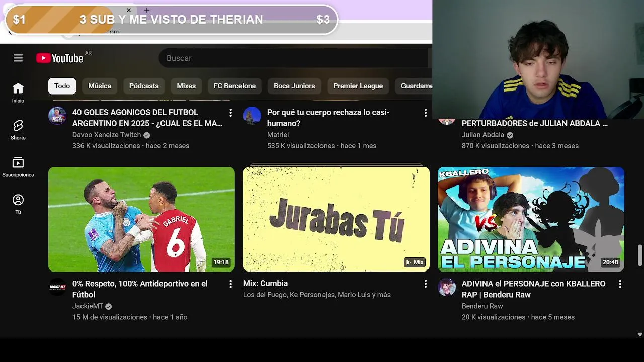Open title ADIVINA el PERSONAJE con KBALLERO
Viewport: 644px width, 362px height.
coord(534,289)
